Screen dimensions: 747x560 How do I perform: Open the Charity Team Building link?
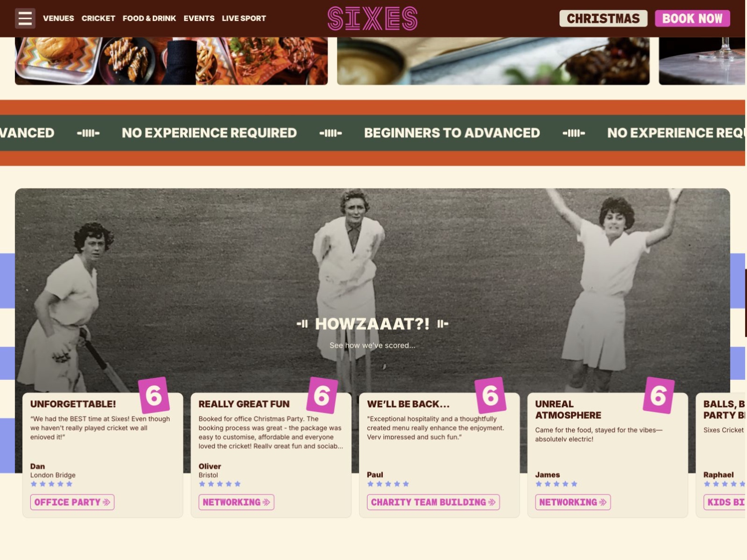tap(433, 502)
